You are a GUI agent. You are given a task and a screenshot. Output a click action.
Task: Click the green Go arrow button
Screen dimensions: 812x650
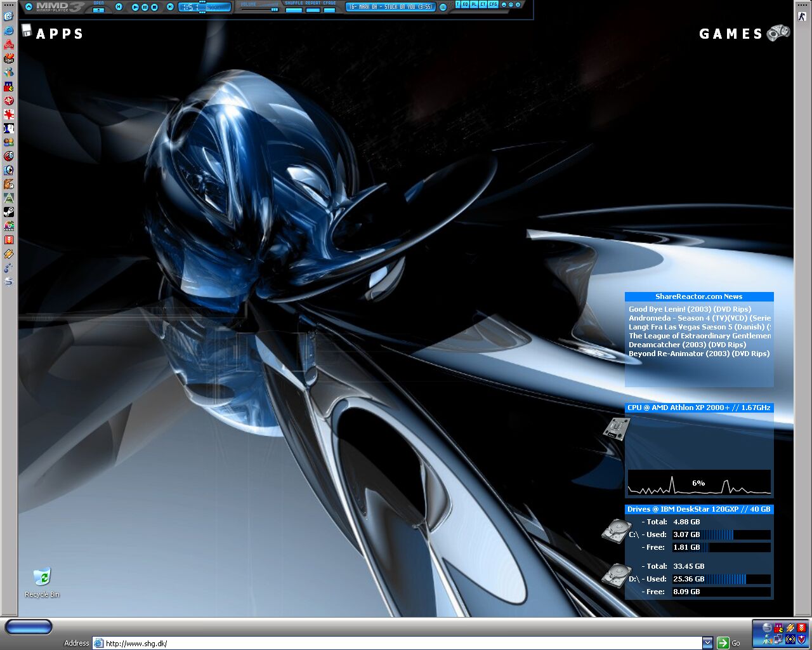tap(723, 643)
